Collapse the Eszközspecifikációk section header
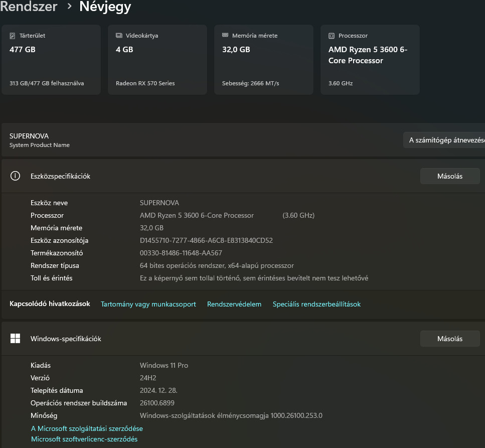 pyautogui.click(x=201, y=176)
